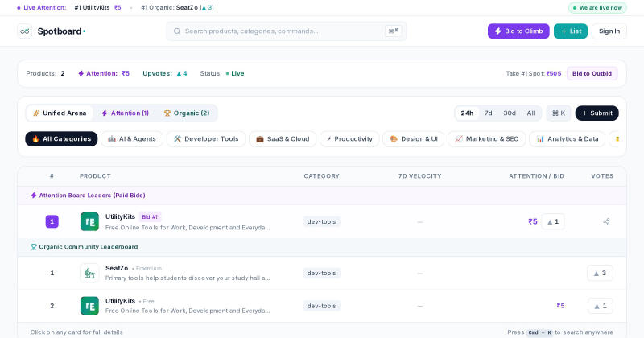Screen dimensions: 644x338
Task: Filter by Analytics & Data category
Action: (x=568, y=138)
